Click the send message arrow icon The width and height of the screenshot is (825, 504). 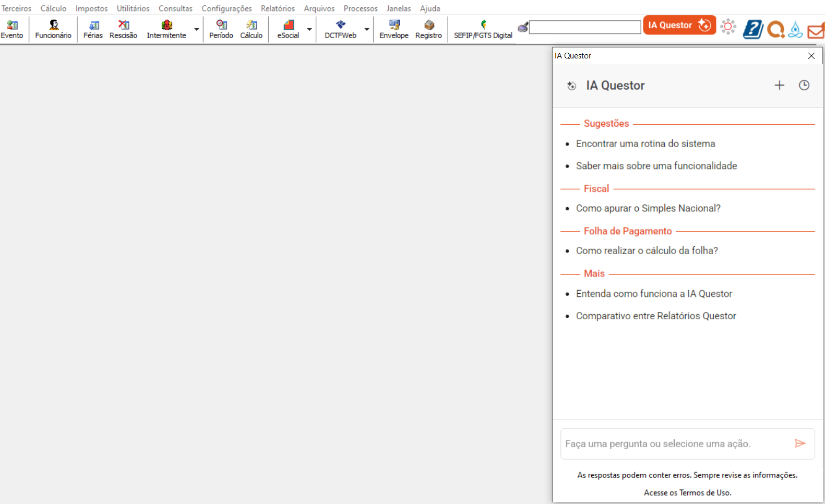pyautogui.click(x=799, y=443)
